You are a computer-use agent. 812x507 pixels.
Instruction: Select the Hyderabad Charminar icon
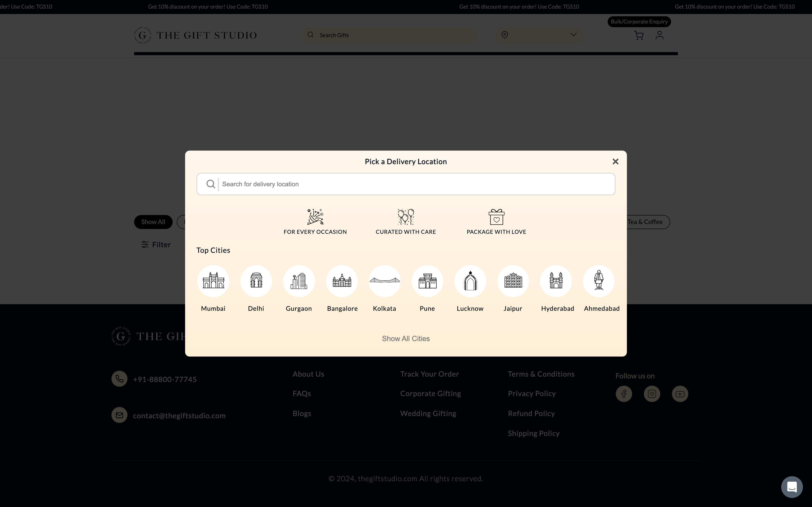(x=556, y=281)
